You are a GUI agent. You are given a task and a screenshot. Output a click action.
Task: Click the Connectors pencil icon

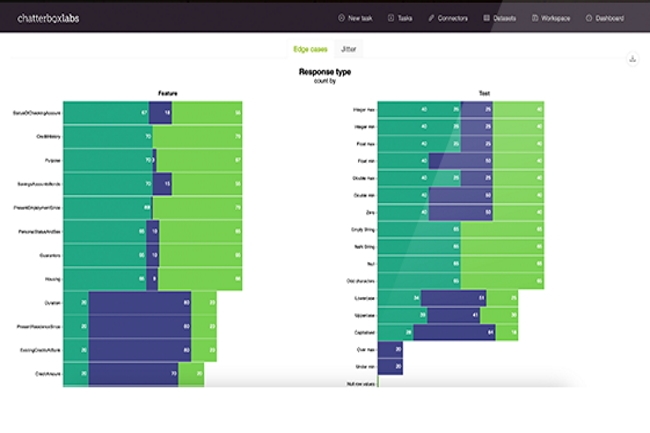click(432, 17)
